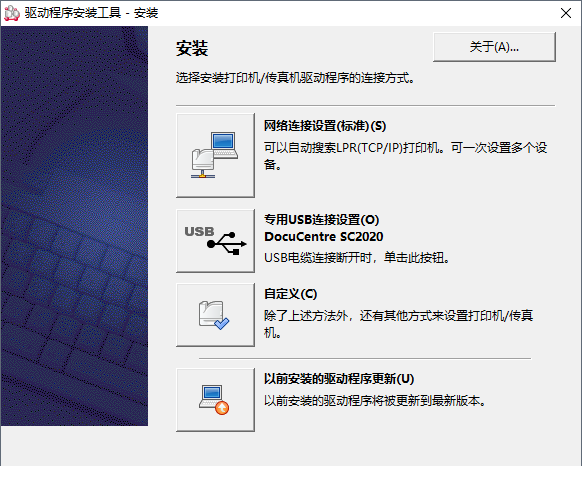Open the driver update laptop-arrow icon
The width and height of the screenshot is (582, 484).
[x=215, y=400]
